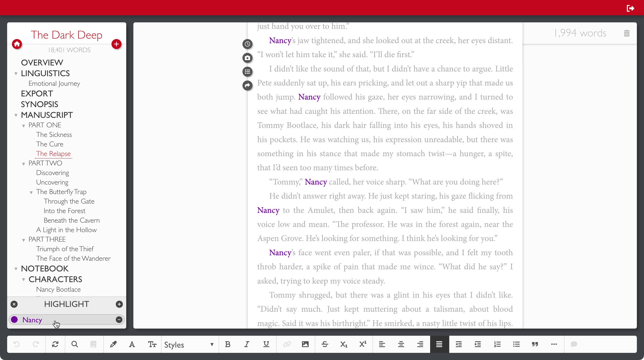Screen dimensions: 644x360
Task: Open the history clock icon
Action: (247, 44)
